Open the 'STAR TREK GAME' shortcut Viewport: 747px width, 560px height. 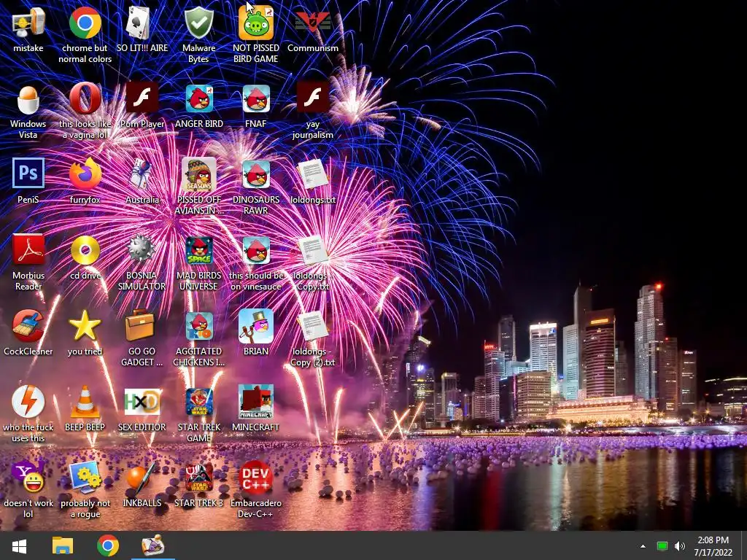click(198, 402)
